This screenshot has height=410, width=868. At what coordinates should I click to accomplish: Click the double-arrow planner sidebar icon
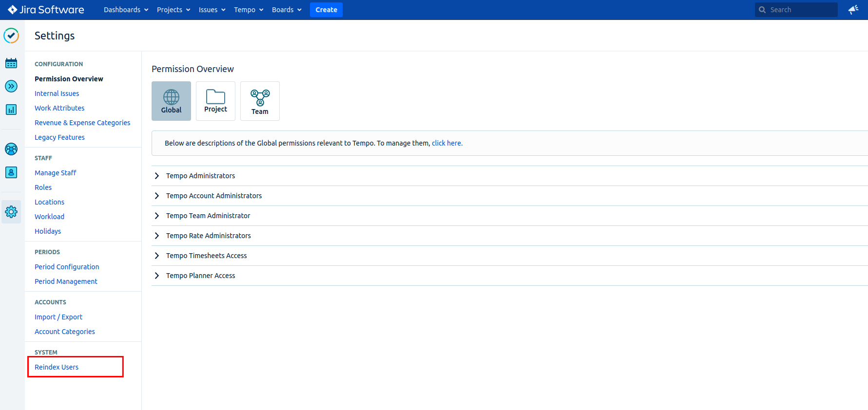11,86
